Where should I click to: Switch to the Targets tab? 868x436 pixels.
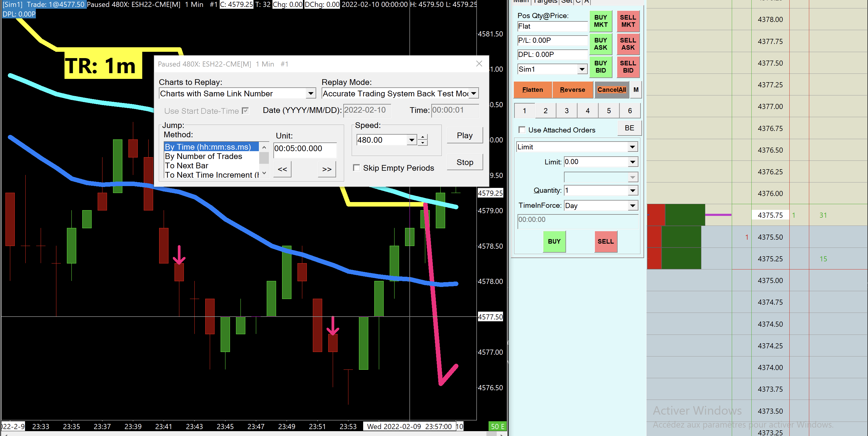[545, 2]
